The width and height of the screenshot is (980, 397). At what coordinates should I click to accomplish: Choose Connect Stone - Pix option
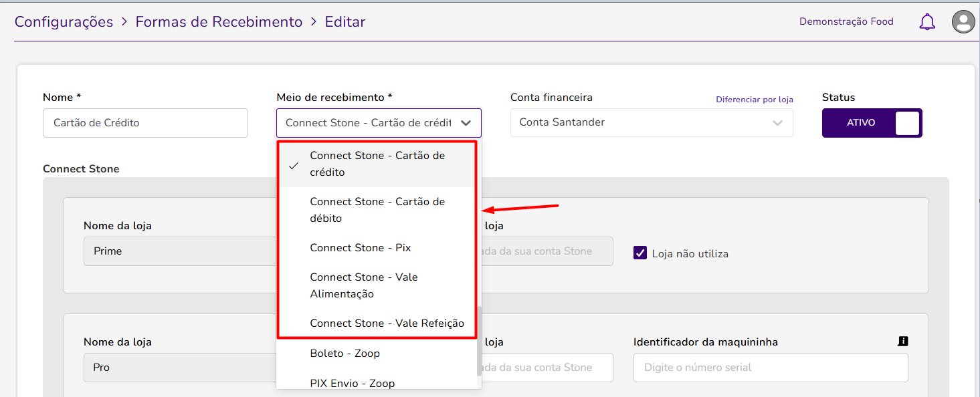tap(379, 248)
